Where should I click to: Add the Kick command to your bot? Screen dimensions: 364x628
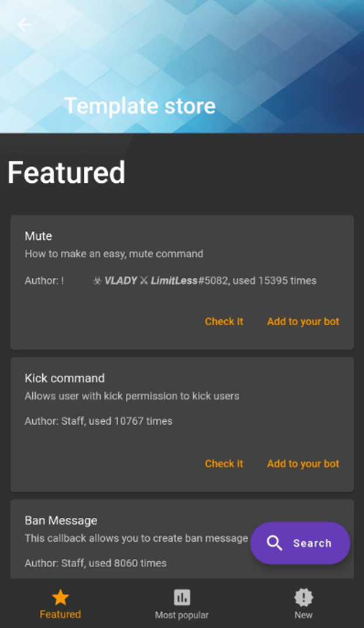(x=303, y=464)
